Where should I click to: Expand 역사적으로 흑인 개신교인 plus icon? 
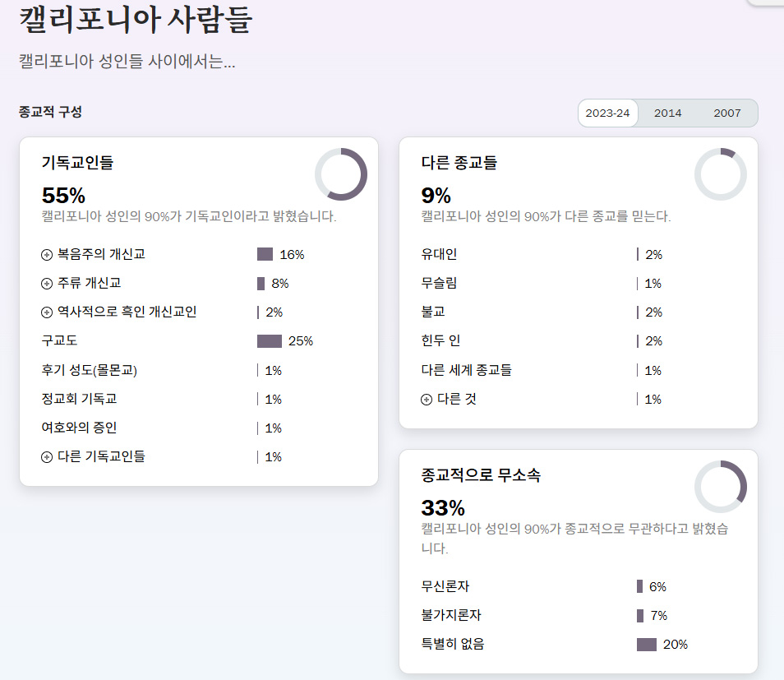coord(47,312)
